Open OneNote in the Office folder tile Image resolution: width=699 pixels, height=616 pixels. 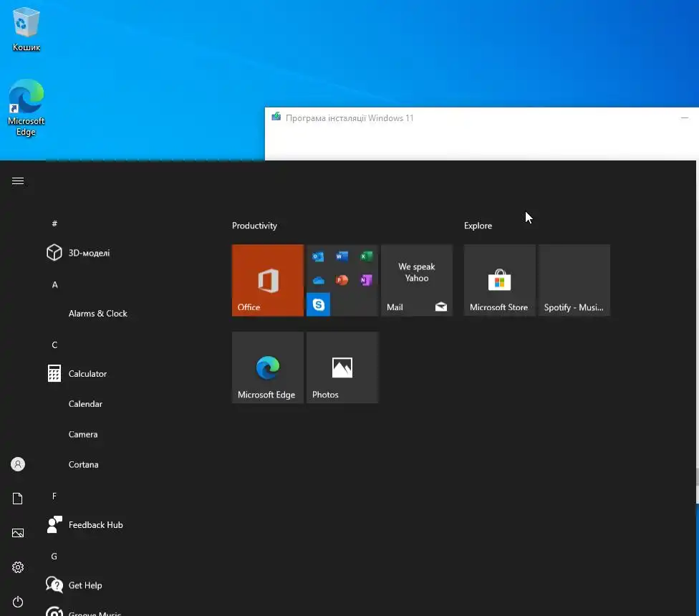(366, 280)
